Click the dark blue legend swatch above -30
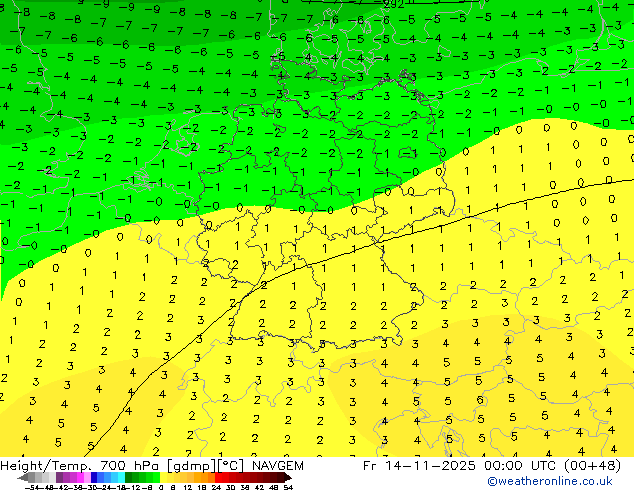The image size is (634, 490). coord(94,478)
